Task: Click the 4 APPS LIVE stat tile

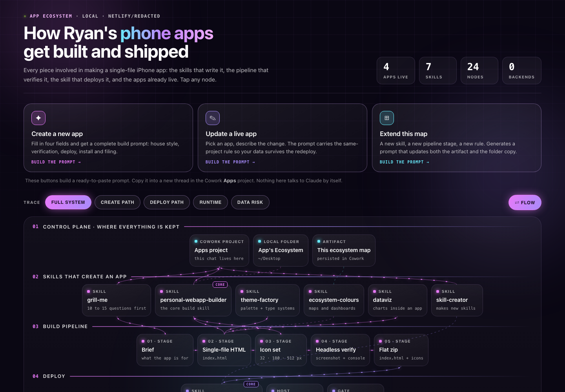Action: point(396,71)
